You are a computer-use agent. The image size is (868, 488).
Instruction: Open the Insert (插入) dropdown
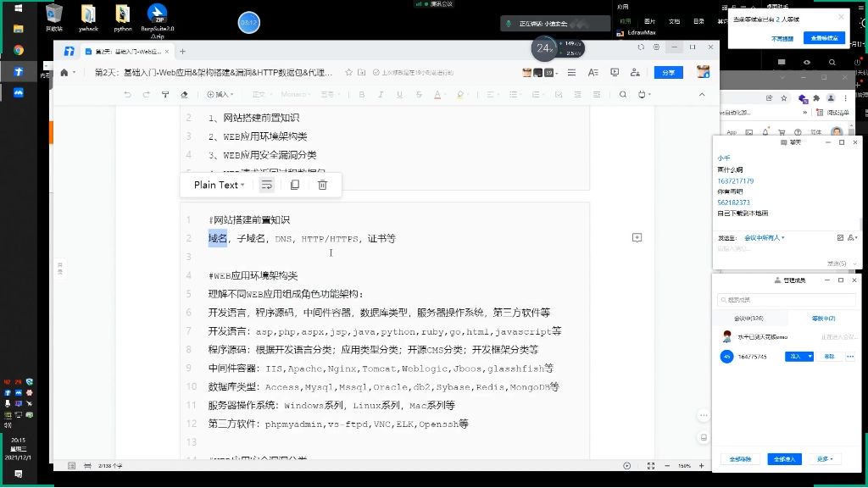(220, 95)
